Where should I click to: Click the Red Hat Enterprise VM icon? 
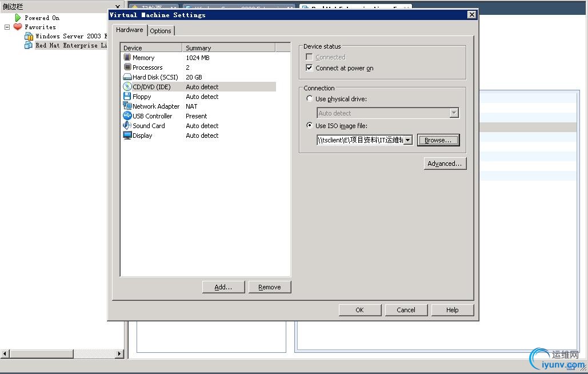coord(29,45)
